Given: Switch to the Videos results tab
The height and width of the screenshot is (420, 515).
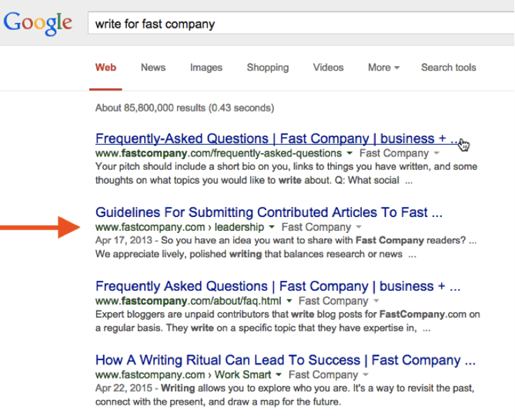Looking at the screenshot, I should click(328, 68).
